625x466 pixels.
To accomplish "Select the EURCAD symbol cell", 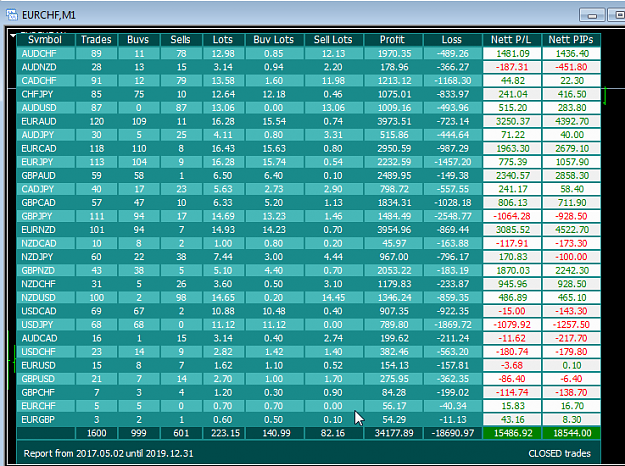I will click(45, 148).
